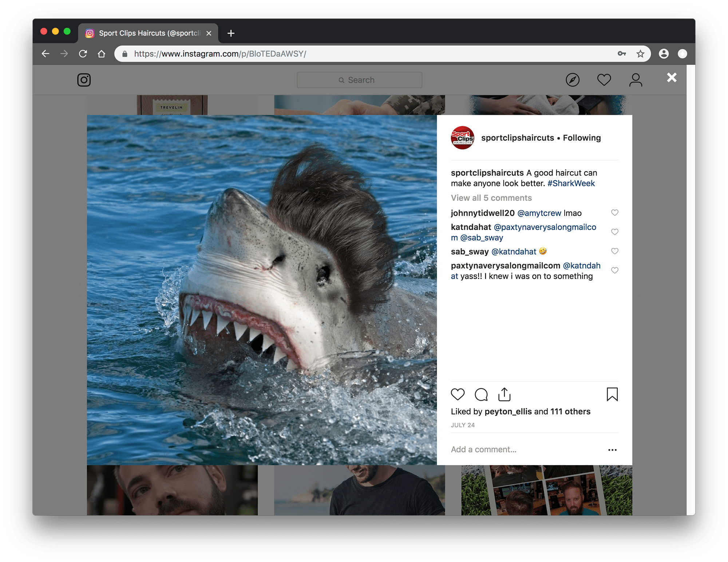Click the comment bubble icon
Image resolution: width=728 pixels, height=562 pixels.
tap(481, 394)
